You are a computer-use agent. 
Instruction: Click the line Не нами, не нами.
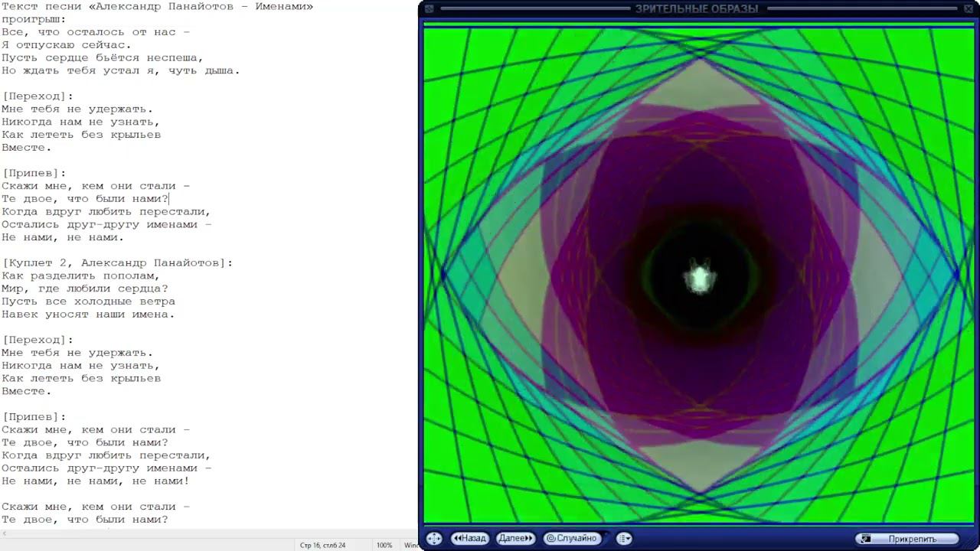click(63, 237)
